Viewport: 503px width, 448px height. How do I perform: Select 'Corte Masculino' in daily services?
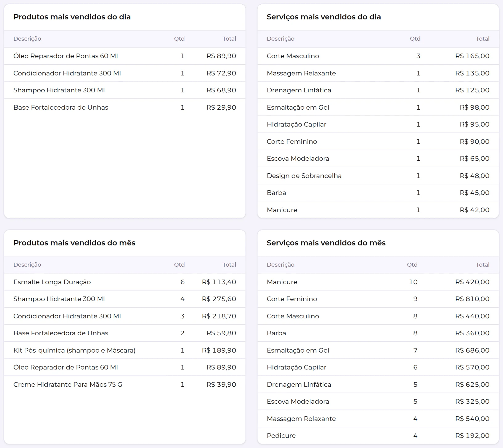[293, 56]
